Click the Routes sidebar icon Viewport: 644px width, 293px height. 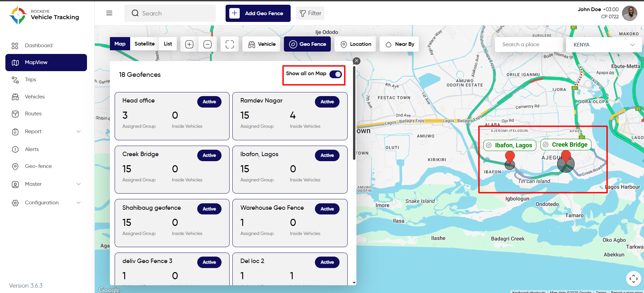15,114
